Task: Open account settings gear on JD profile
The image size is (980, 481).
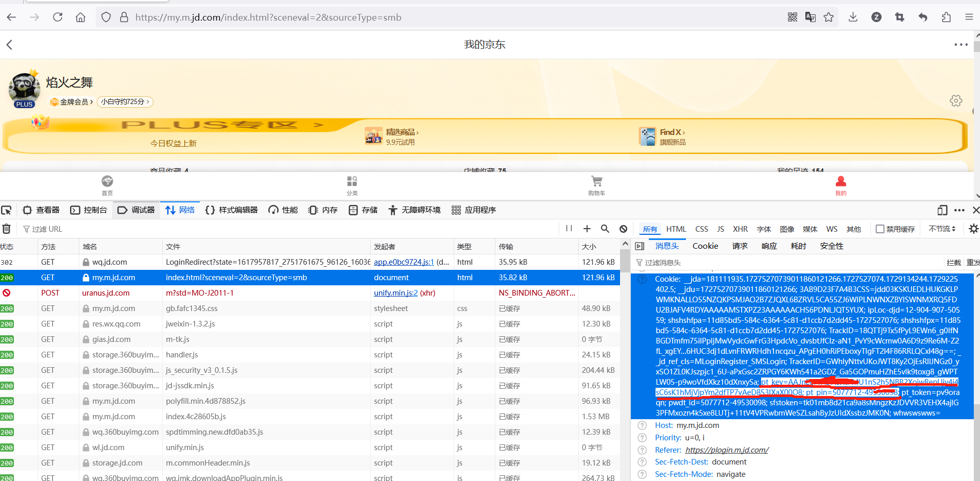Action: tap(956, 100)
